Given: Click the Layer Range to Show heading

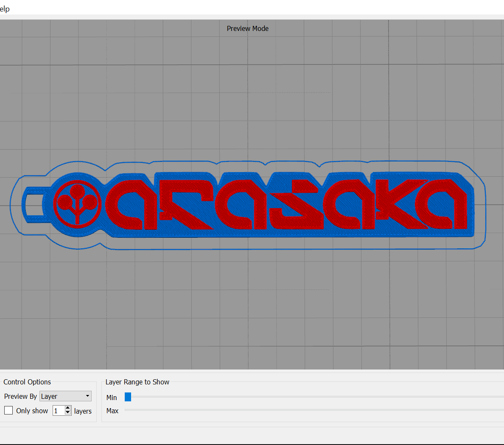Looking at the screenshot, I should tap(137, 382).
